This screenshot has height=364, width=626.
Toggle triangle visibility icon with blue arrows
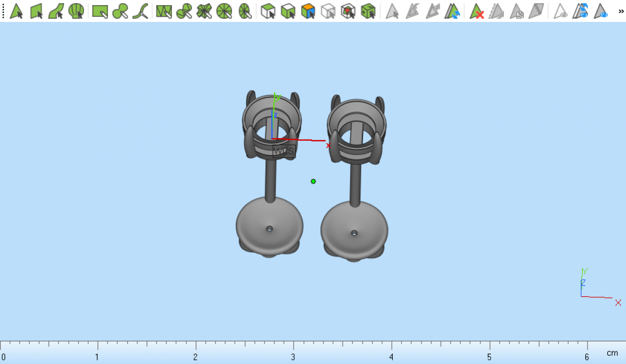(x=580, y=11)
